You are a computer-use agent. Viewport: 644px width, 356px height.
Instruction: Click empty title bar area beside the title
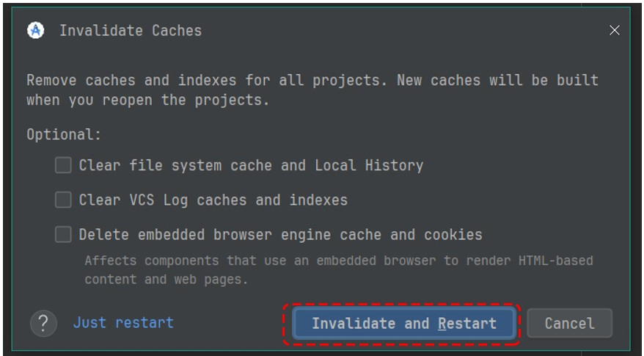click(x=403, y=30)
